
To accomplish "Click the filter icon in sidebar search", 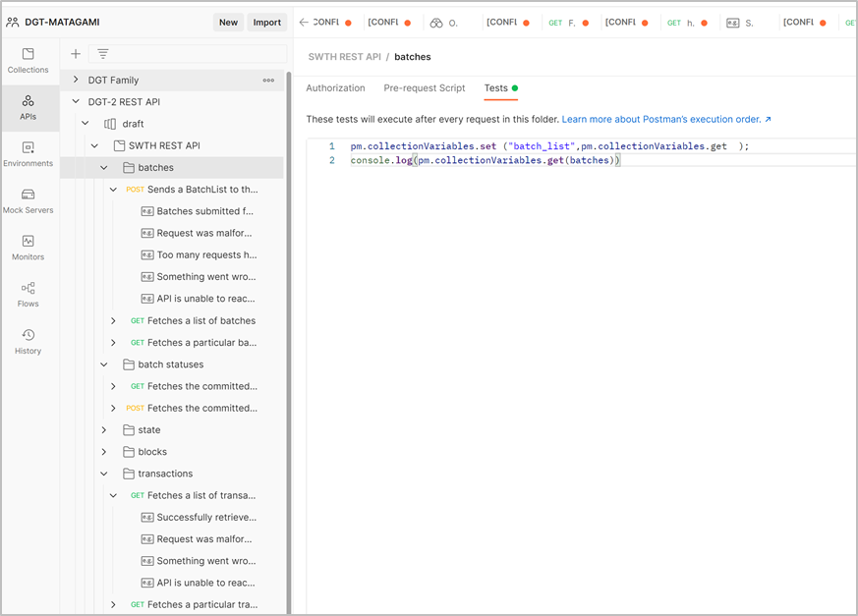I will click(x=103, y=54).
